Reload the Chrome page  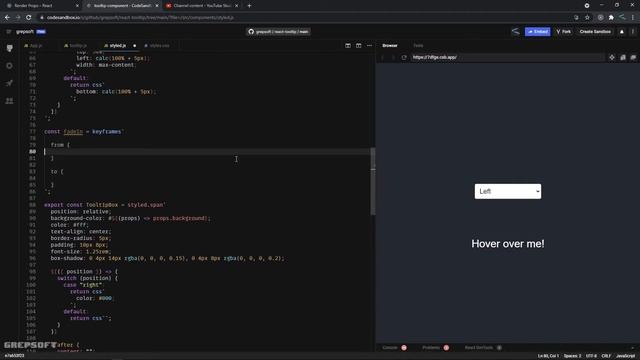tap(29, 18)
